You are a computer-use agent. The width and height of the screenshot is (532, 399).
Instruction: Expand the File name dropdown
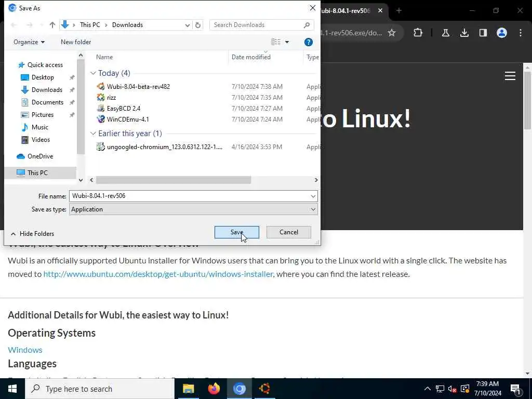(x=313, y=196)
